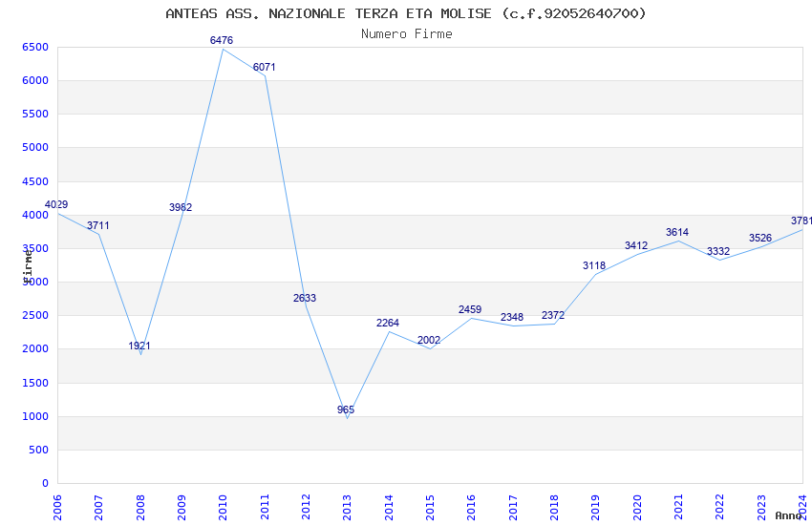
Task: Select the data label 3711
Action: click(x=97, y=225)
